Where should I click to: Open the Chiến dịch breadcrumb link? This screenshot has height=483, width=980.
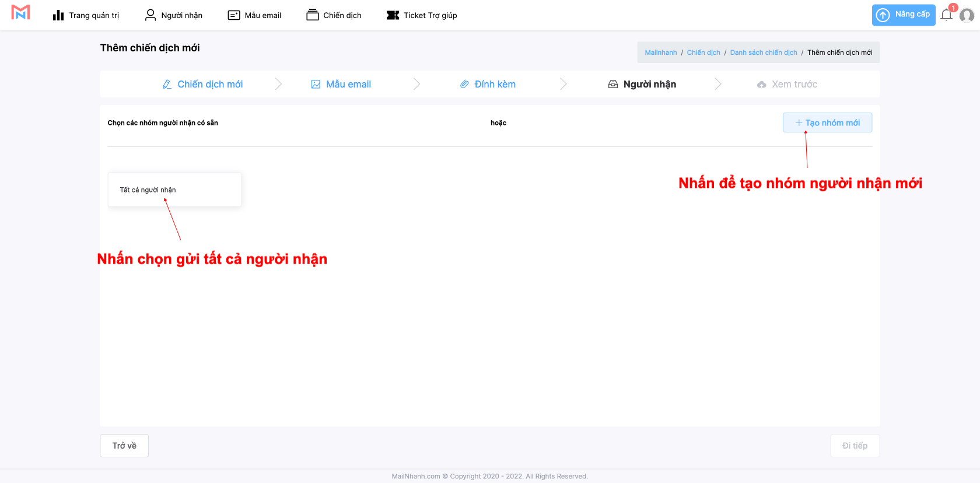click(703, 52)
